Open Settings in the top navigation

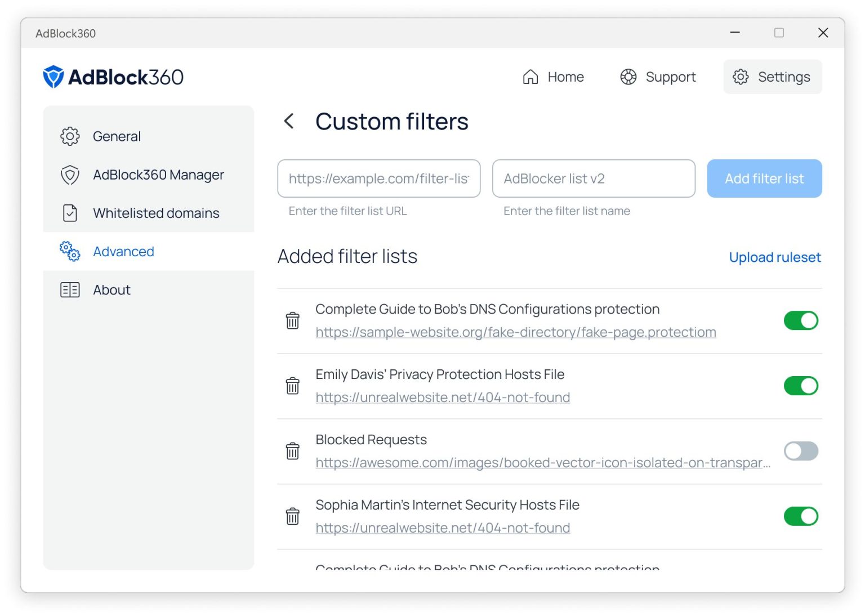pos(772,77)
